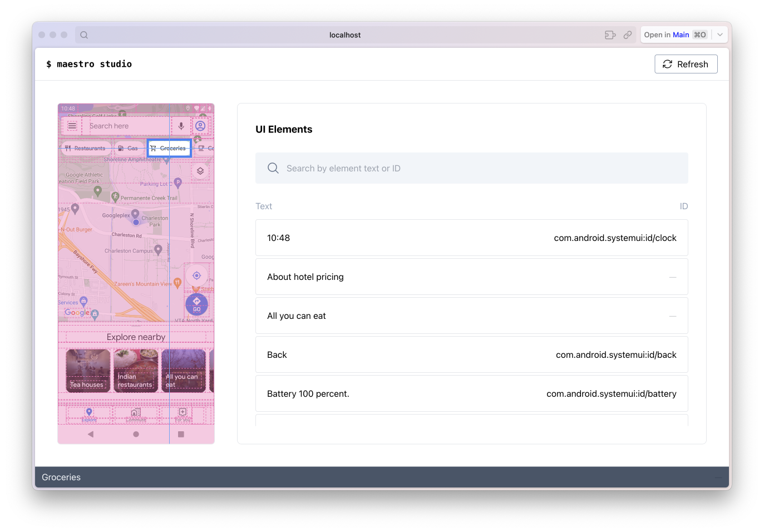Open the hamburger menu in Maps
Screen dimensions: 764x532
(72, 126)
